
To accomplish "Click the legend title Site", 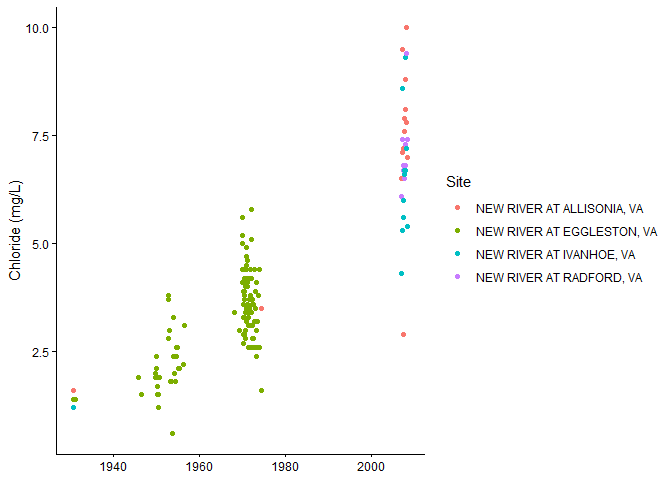I will pos(458,182).
